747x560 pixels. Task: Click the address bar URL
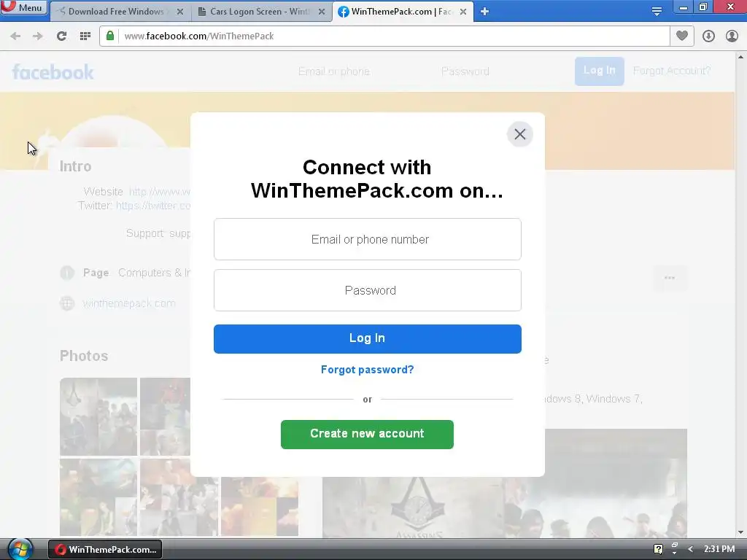[x=199, y=36]
